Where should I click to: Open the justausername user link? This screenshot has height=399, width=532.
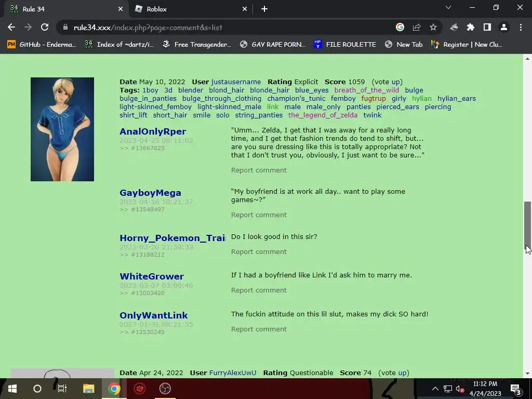[236, 82]
